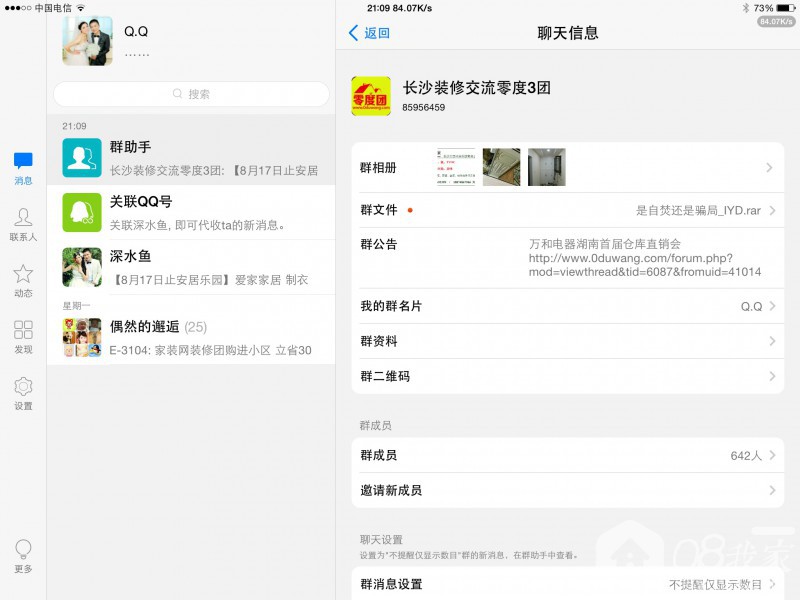The width and height of the screenshot is (800, 600).
Task: Open the 消息 messages tab icon
Action: (x=23, y=161)
